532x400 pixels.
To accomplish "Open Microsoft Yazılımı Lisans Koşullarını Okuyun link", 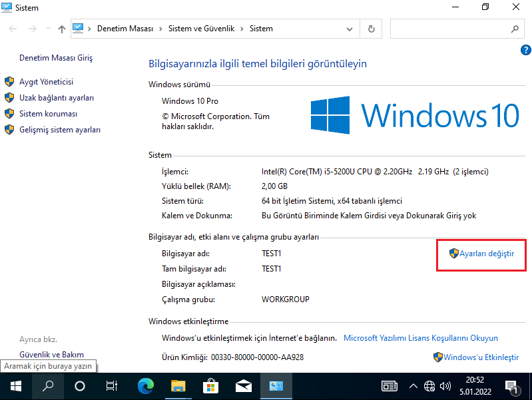I will pyautogui.click(x=421, y=338).
